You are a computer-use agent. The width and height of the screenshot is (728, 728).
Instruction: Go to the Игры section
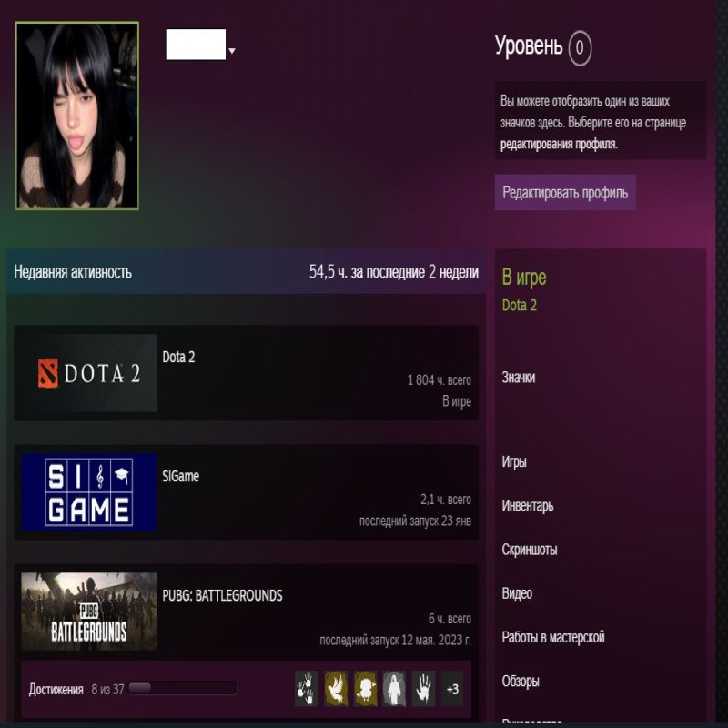514,461
